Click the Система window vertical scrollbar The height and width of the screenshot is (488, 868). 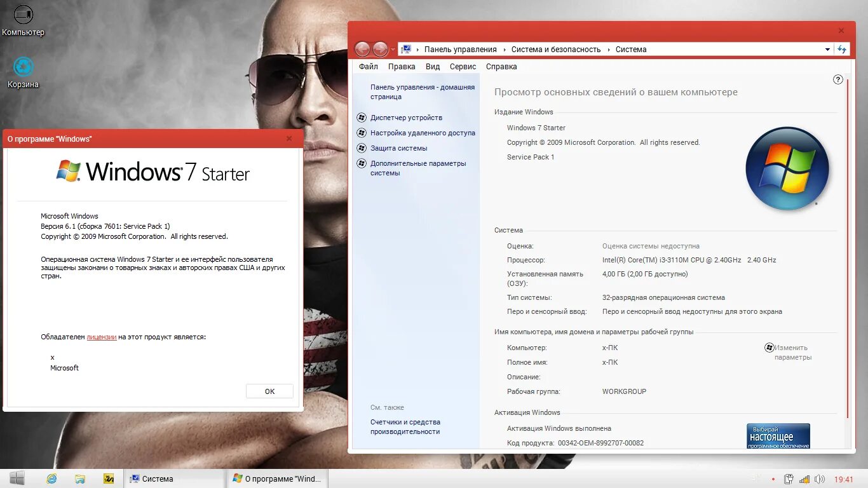click(x=847, y=248)
